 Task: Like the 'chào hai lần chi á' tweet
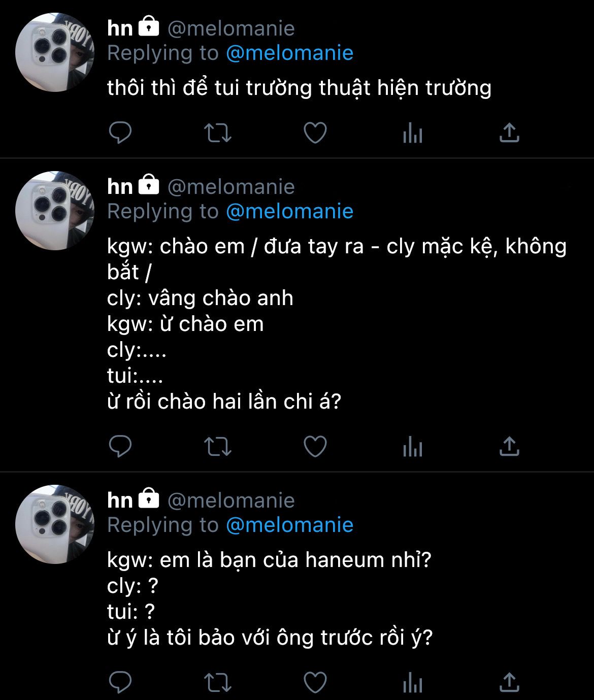[x=315, y=447]
